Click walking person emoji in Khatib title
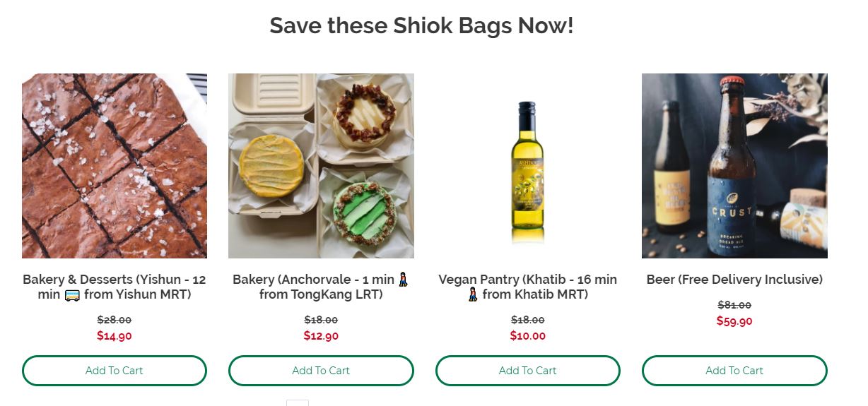Viewport: 868px width, 406px height. point(473,295)
